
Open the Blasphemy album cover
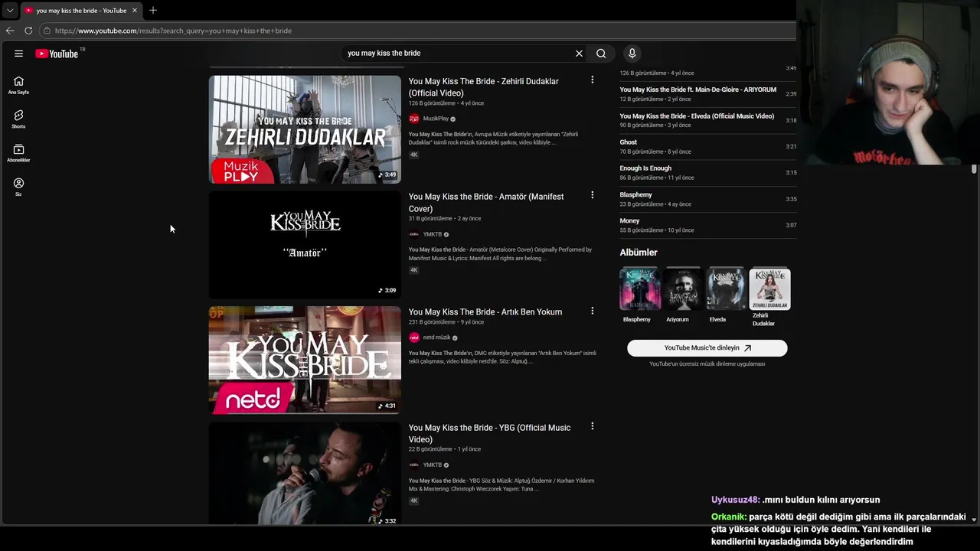pos(640,289)
